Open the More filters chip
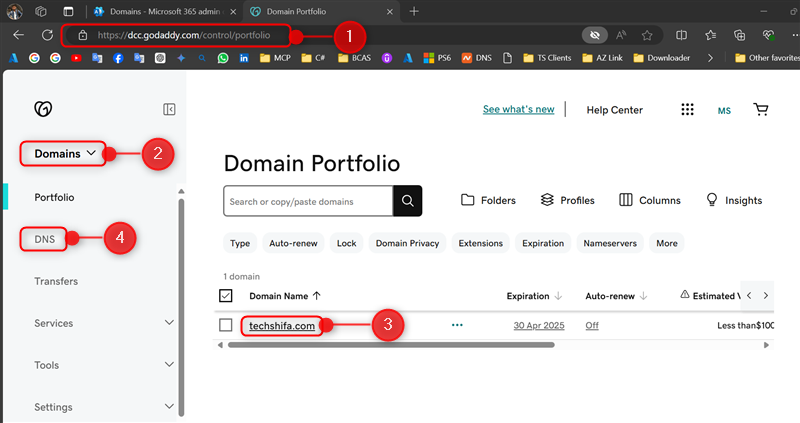 pyautogui.click(x=667, y=243)
